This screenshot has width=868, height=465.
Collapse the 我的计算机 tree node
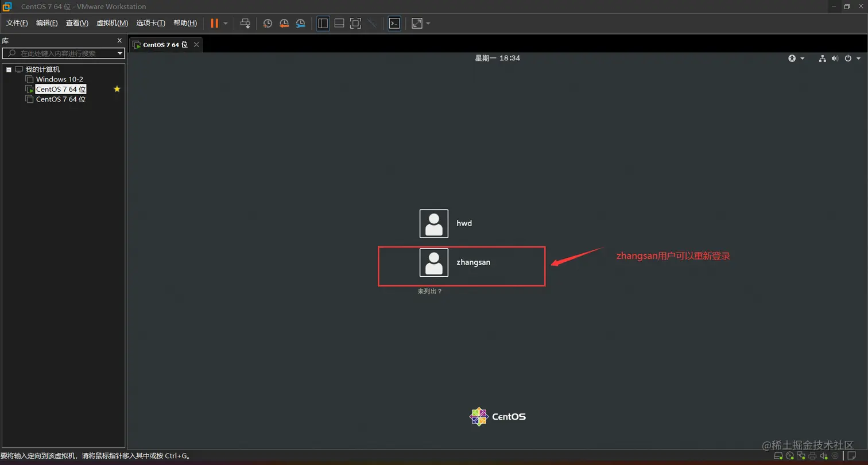9,69
